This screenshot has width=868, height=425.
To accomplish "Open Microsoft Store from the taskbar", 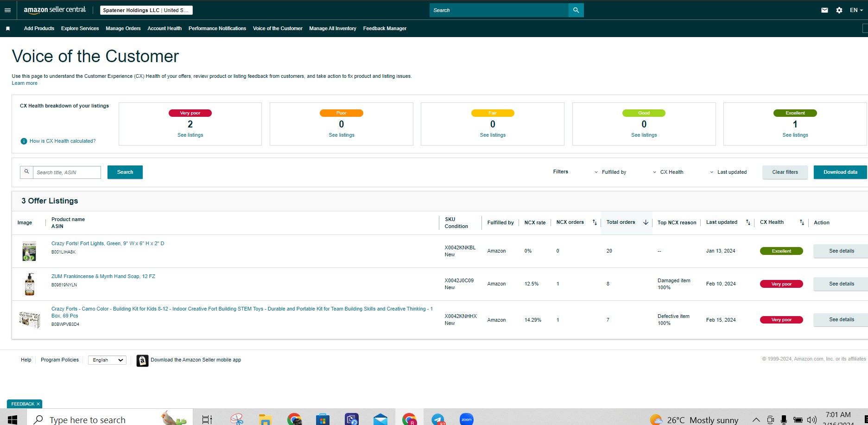I will tap(323, 419).
